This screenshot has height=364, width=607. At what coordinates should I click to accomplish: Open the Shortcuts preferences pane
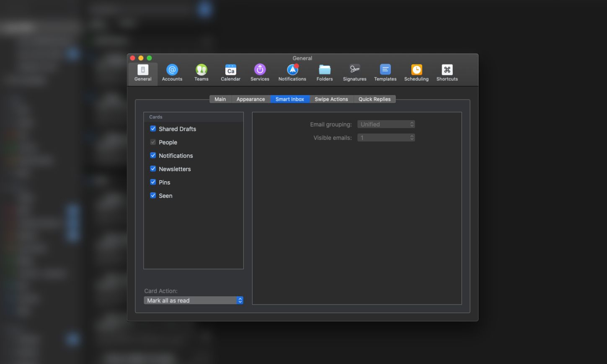point(447,72)
